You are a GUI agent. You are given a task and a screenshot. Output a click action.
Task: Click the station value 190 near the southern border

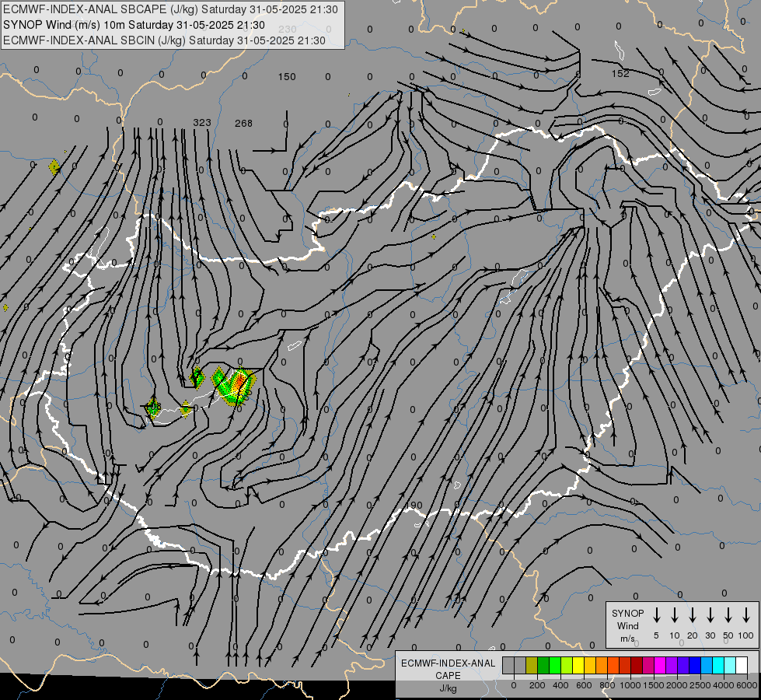[414, 506]
